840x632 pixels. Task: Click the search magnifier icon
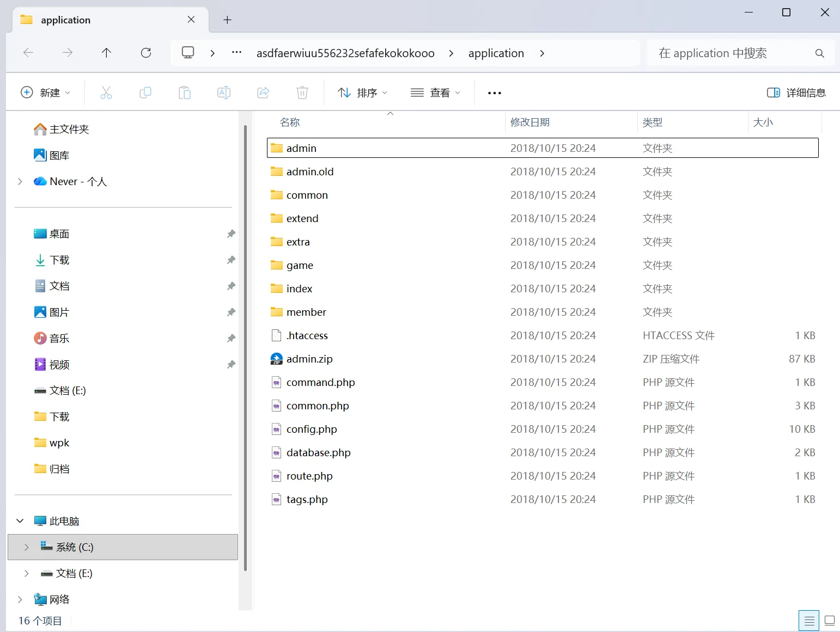[819, 53]
